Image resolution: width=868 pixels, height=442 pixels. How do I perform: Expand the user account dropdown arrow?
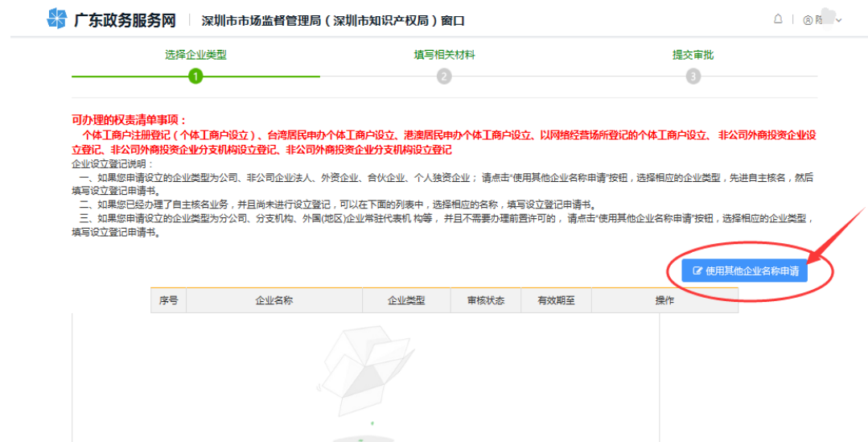pyautogui.click(x=839, y=20)
